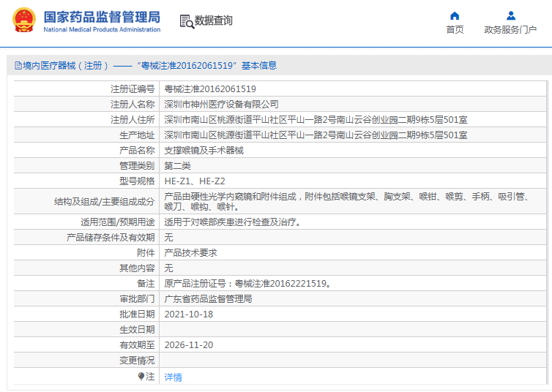Select the 生效日期 label

point(137,330)
